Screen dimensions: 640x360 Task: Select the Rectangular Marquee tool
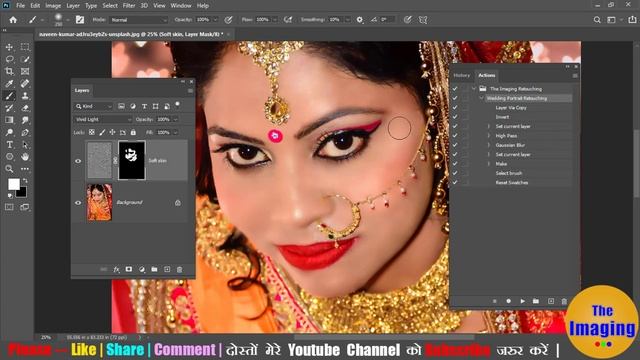(25, 47)
